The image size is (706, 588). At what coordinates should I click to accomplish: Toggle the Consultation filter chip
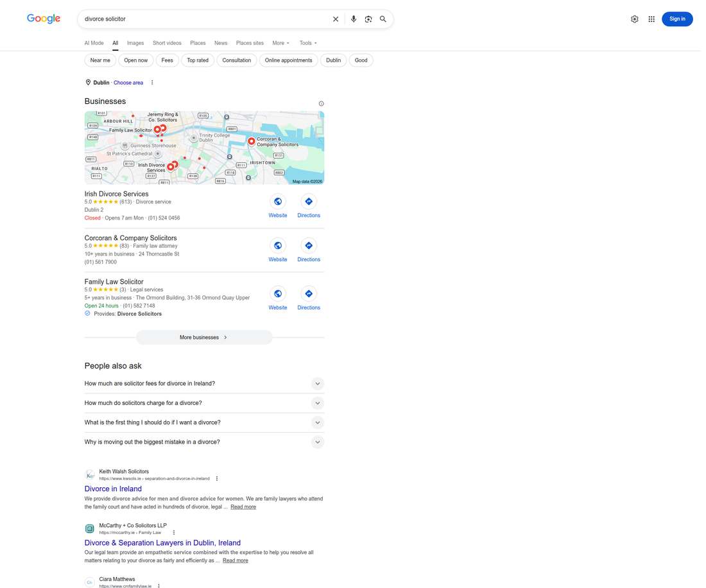(236, 60)
